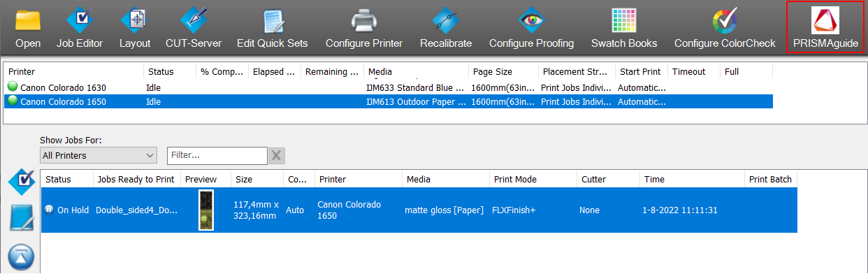Click the checkmark queue icon in sidebar
The height and width of the screenshot is (274, 868).
(x=22, y=182)
